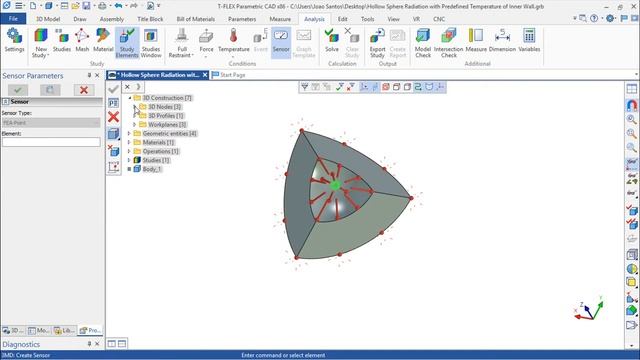Click the green center node on the model
The height and width of the screenshot is (360, 640).
pyautogui.click(x=336, y=185)
